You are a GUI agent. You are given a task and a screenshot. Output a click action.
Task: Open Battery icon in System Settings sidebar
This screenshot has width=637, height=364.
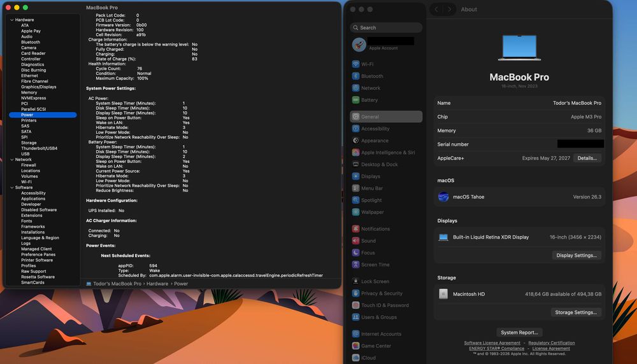tap(355, 100)
